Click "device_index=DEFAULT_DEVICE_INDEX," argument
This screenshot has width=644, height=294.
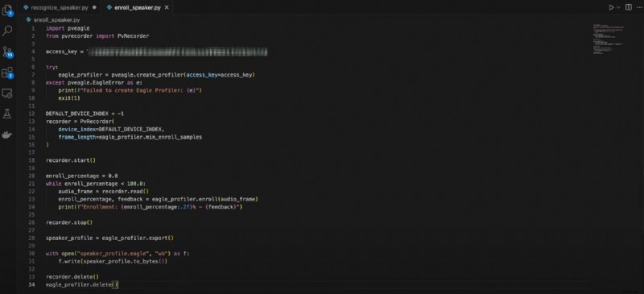pyautogui.click(x=111, y=129)
